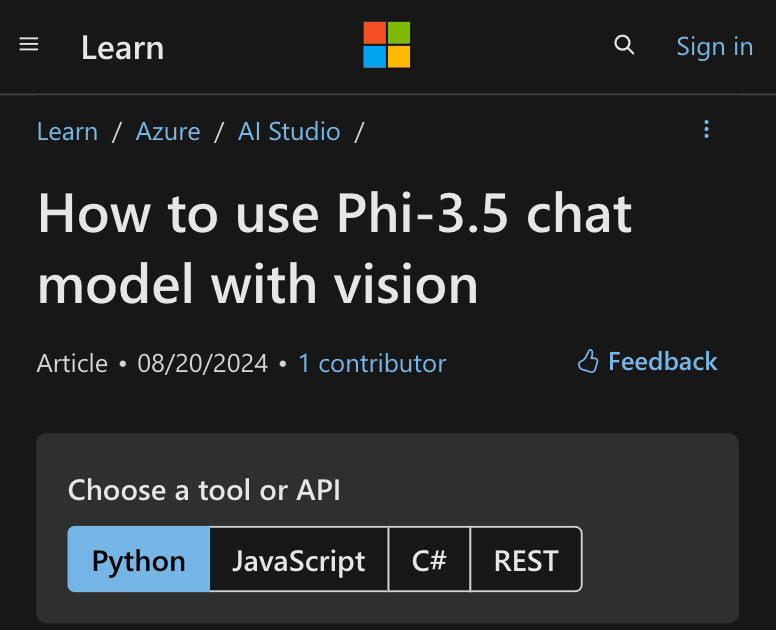Screen dimensions: 776x630
Task: Open the three-dot more actions menu
Action: click(707, 129)
